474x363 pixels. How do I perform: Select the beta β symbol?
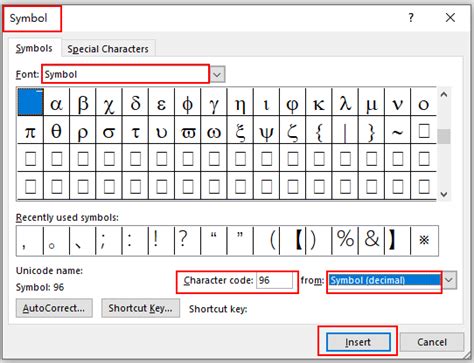[x=83, y=102]
